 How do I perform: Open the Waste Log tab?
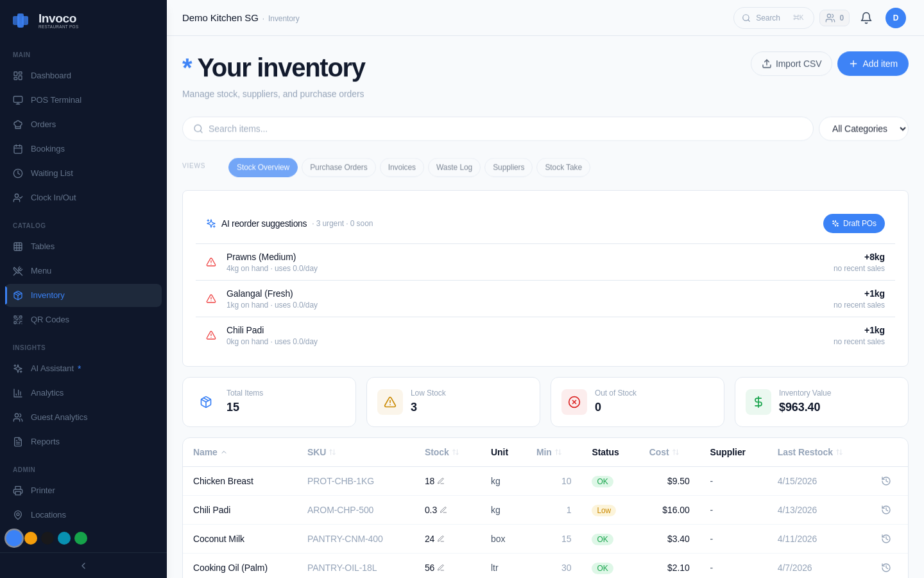454,167
